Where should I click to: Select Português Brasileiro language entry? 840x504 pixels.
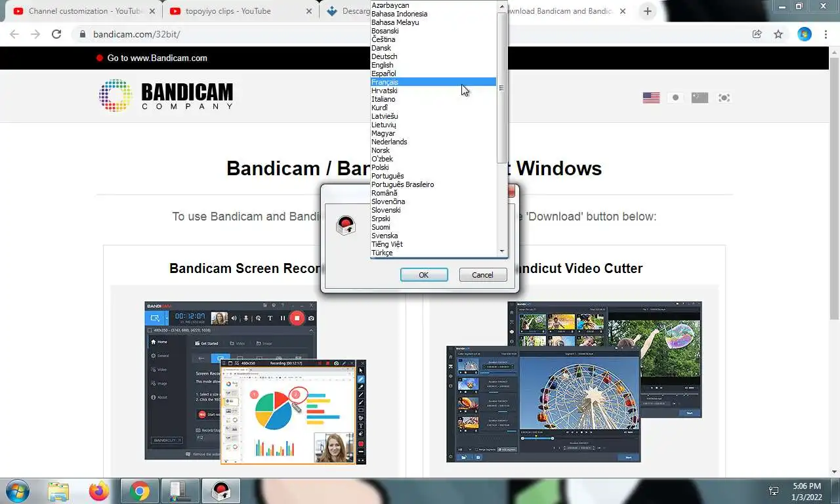433,184
